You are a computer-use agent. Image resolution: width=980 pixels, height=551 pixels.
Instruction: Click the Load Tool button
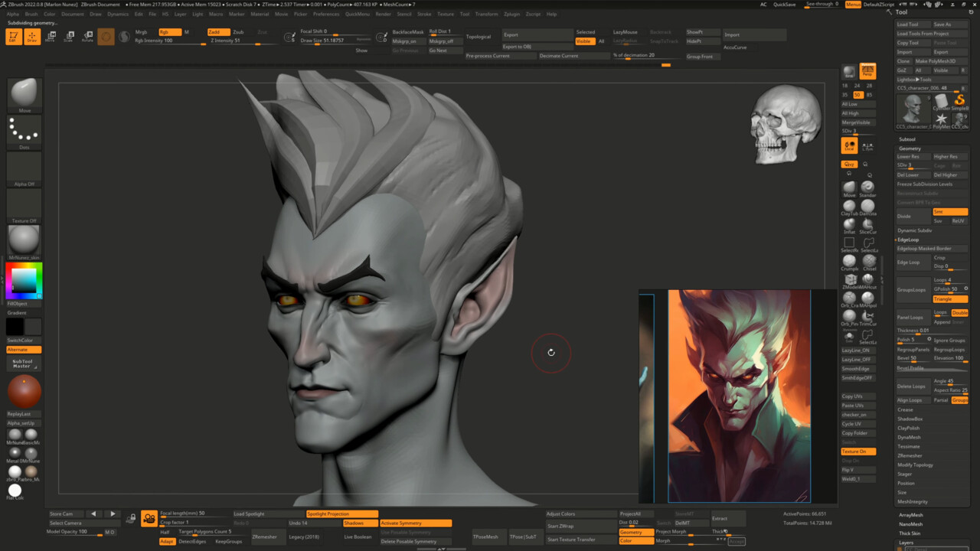[913, 24]
